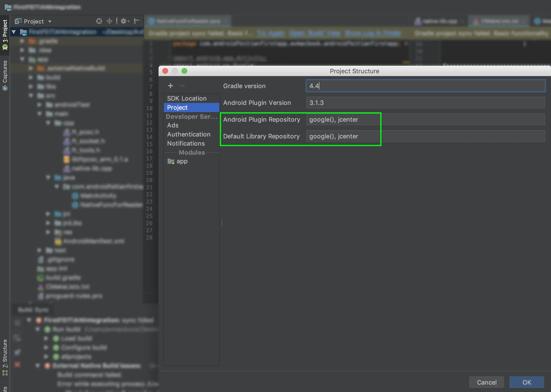Hide the Project tool window with arrow icon
The height and width of the screenshot is (392, 551).
pos(137,21)
